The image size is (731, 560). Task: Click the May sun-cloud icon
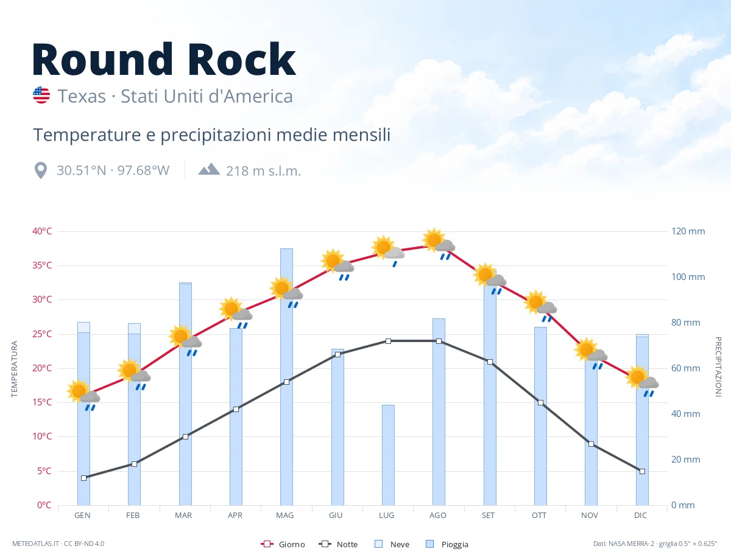tap(286, 292)
